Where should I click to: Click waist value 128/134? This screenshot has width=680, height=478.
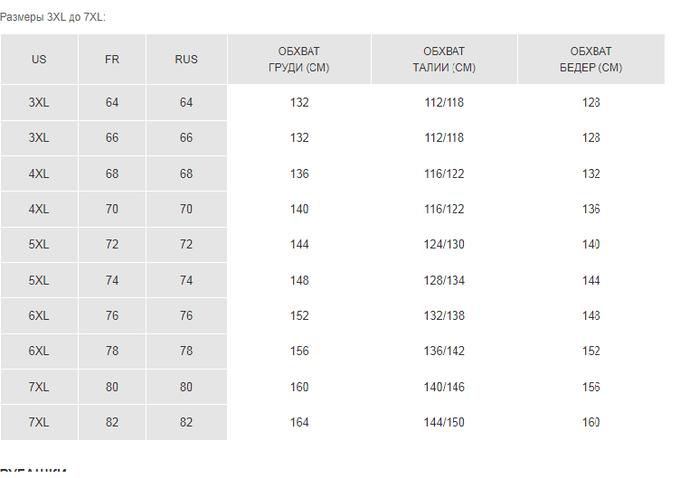444,280
